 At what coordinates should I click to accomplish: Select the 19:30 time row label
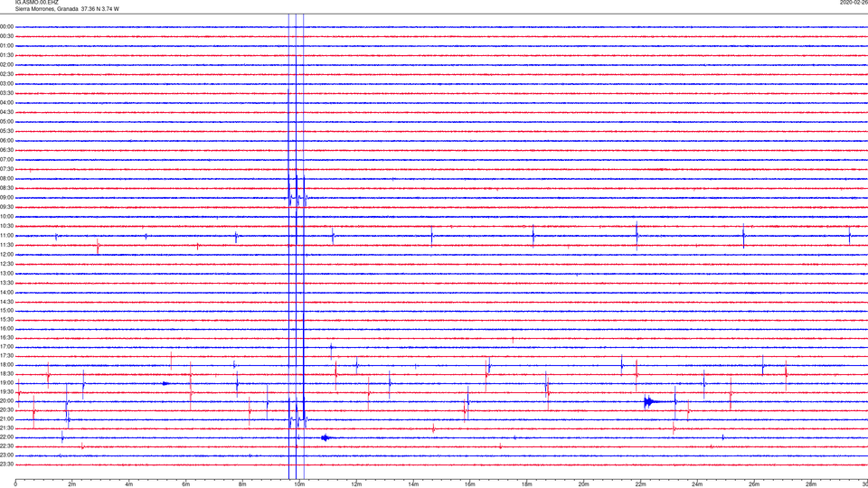6,391
